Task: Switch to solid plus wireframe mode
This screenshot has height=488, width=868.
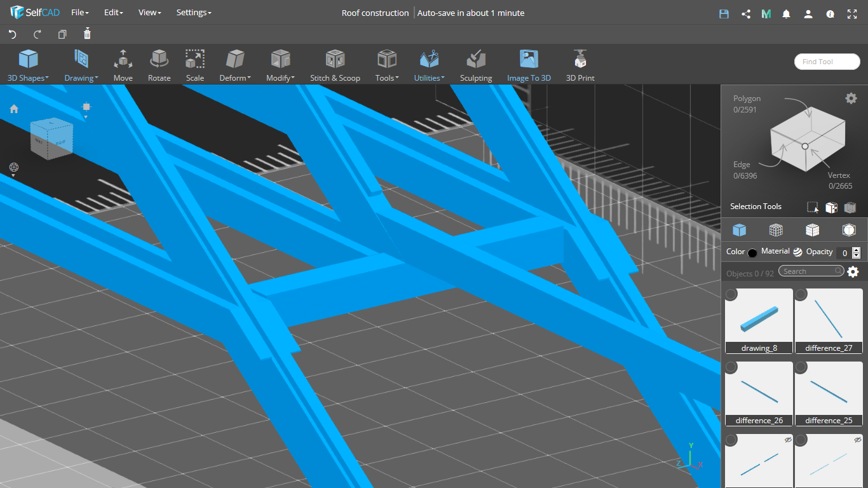Action: point(812,230)
